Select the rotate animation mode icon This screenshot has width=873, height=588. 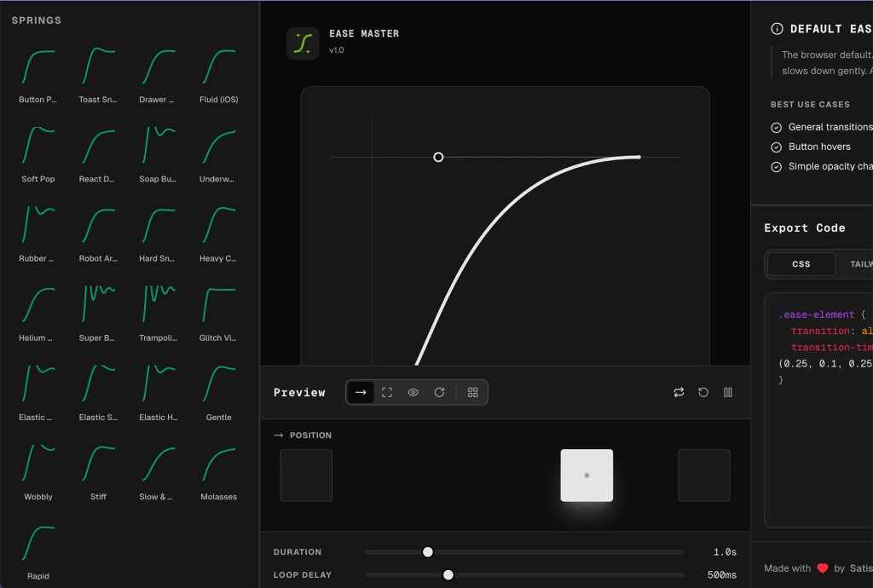[x=439, y=392]
